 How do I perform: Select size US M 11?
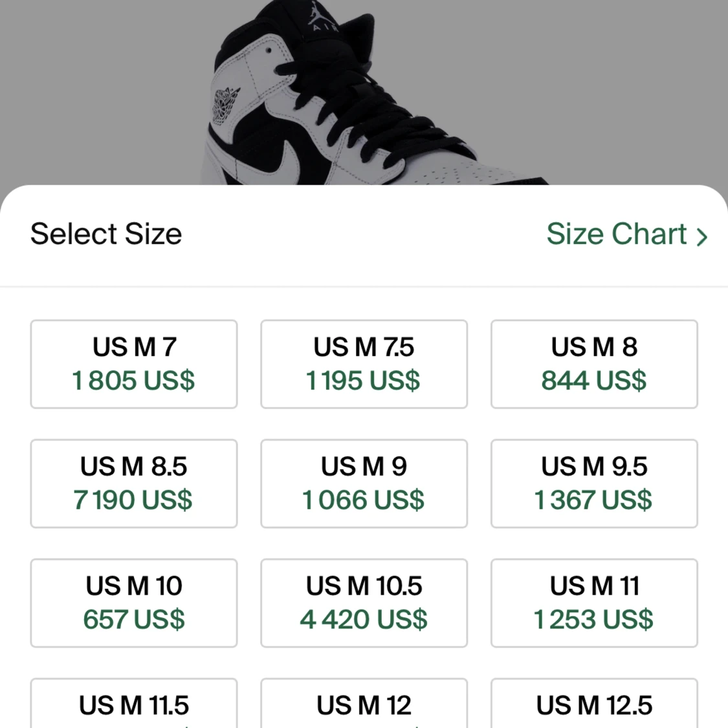pyautogui.click(x=594, y=603)
